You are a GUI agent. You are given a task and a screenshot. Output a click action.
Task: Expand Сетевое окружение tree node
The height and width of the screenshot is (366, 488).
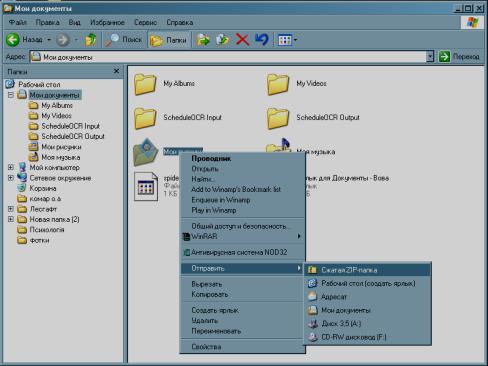pos(11,178)
